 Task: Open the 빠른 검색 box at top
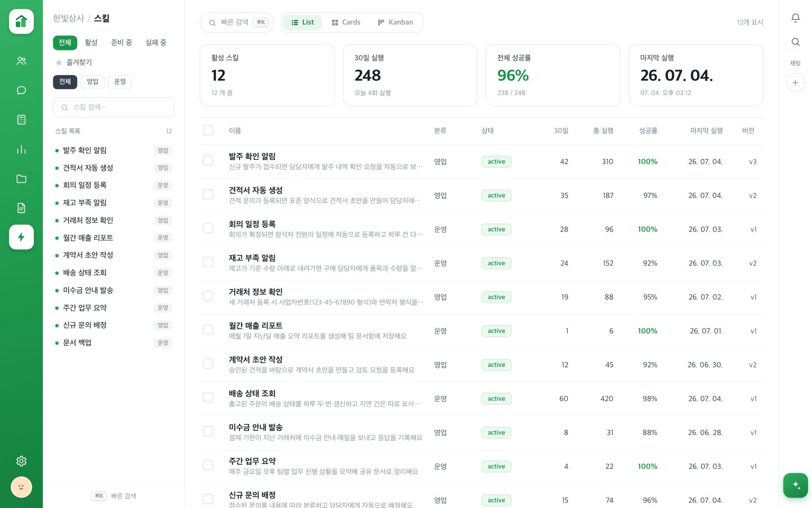(237, 22)
